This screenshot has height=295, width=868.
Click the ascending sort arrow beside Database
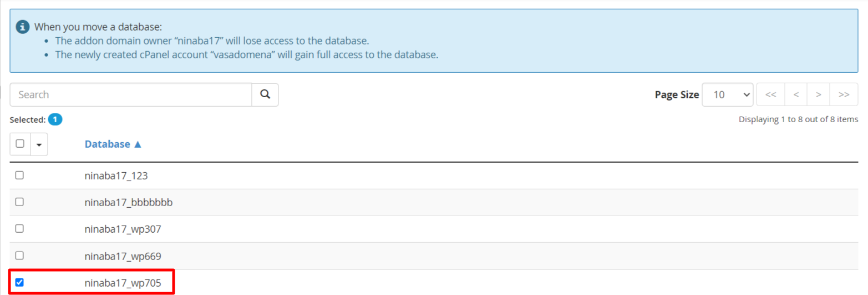point(138,144)
